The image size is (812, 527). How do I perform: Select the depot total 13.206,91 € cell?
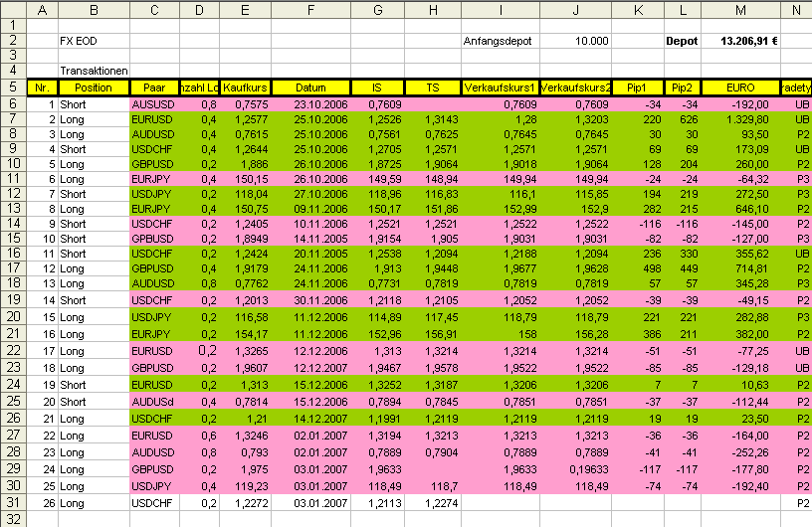(x=740, y=42)
